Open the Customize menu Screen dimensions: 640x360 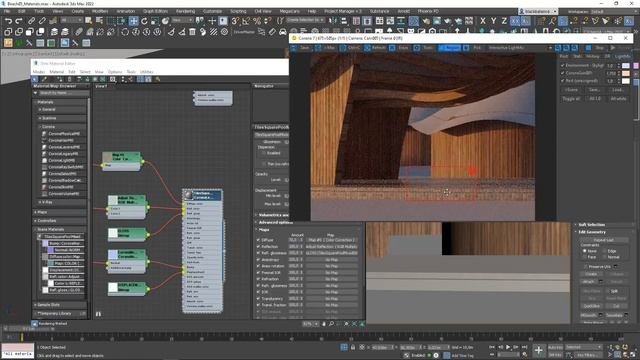[x=213, y=11]
